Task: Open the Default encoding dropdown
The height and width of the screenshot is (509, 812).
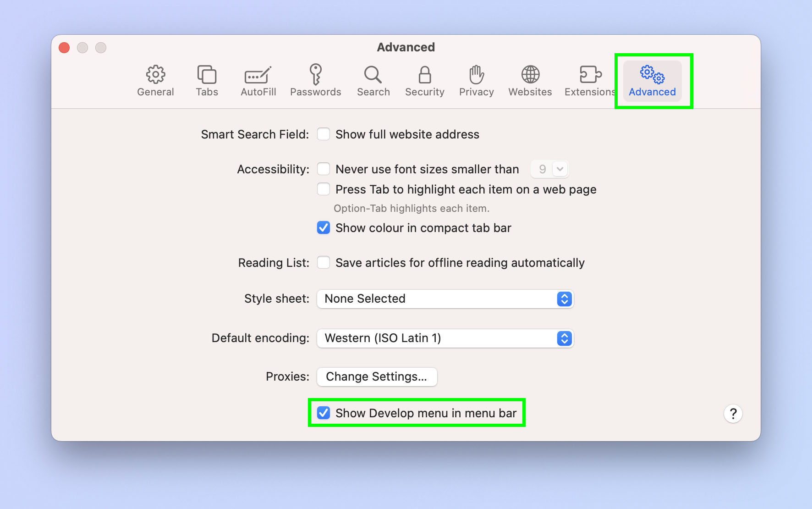Action: point(444,338)
